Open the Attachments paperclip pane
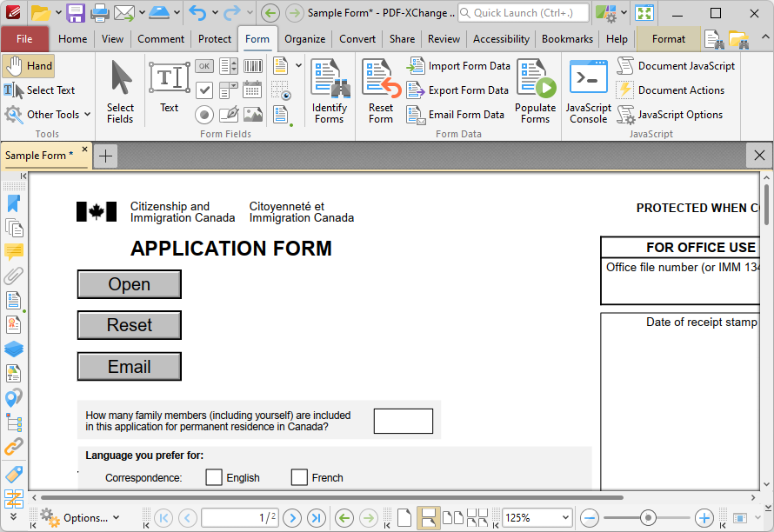Screen dimensions: 774x532 point(14,276)
